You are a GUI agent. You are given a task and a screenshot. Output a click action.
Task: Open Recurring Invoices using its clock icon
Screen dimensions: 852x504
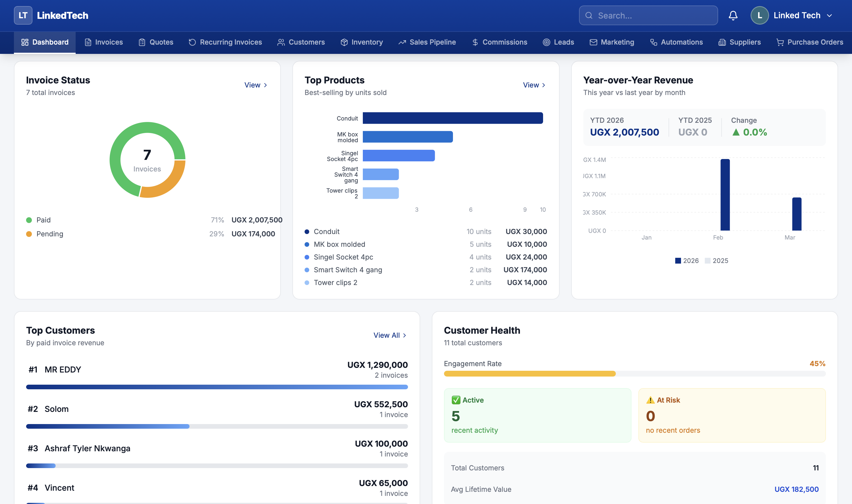coord(192,42)
